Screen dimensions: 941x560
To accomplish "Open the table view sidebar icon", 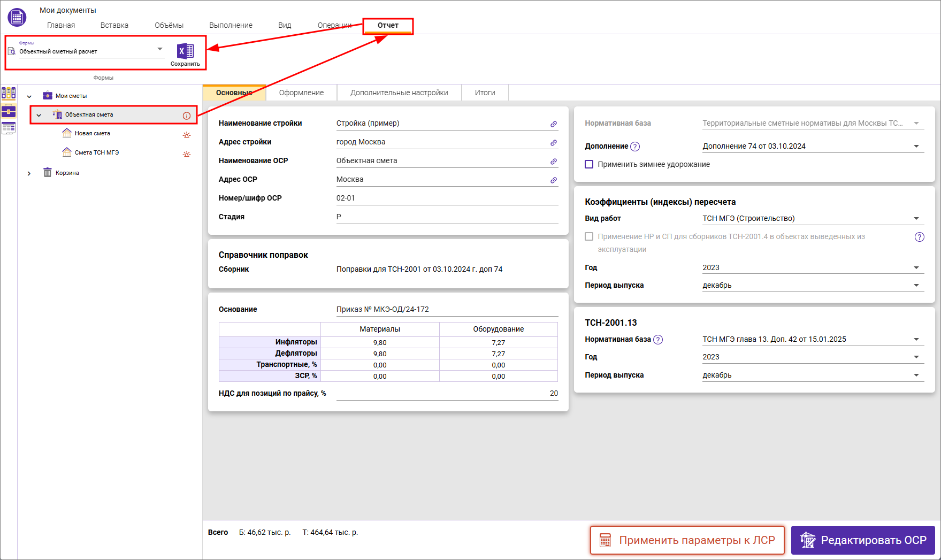I will [x=9, y=128].
